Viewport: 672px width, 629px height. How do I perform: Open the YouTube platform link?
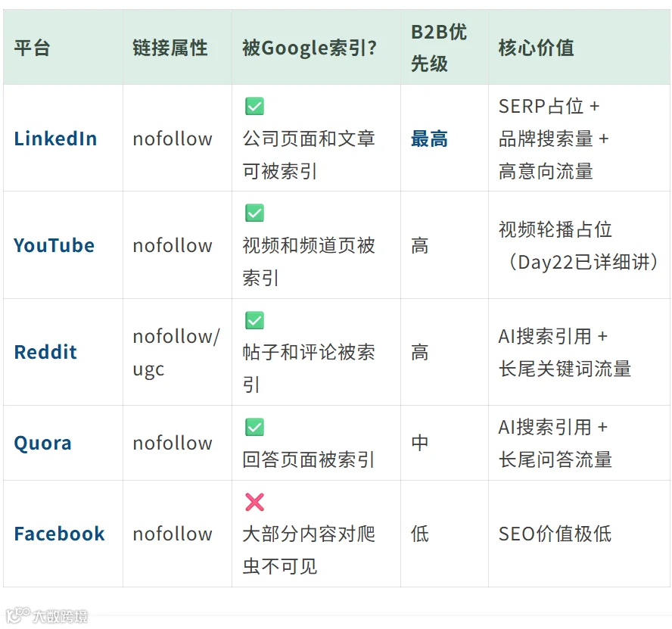[54, 245]
